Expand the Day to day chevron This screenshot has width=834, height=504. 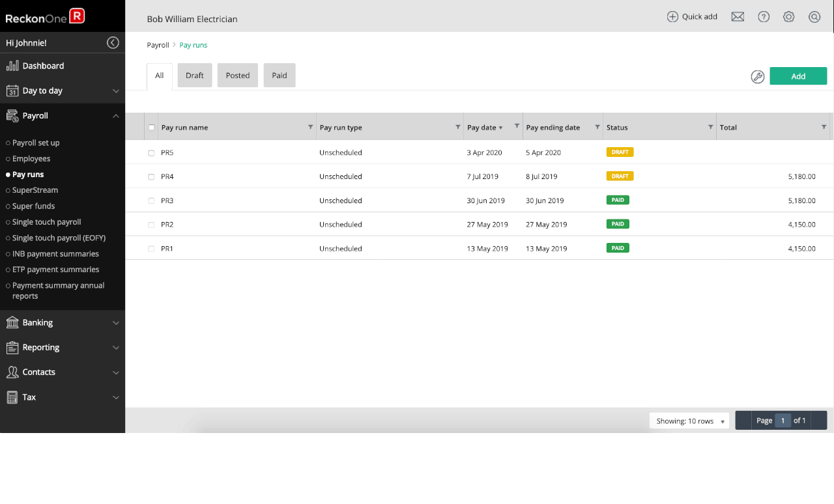point(116,91)
